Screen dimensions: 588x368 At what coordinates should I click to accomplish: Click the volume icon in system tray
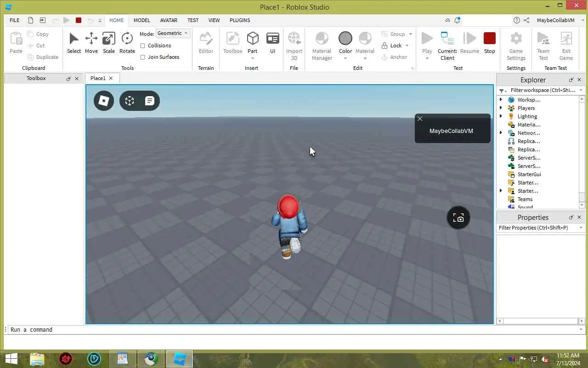pyautogui.click(x=545, y=359)
